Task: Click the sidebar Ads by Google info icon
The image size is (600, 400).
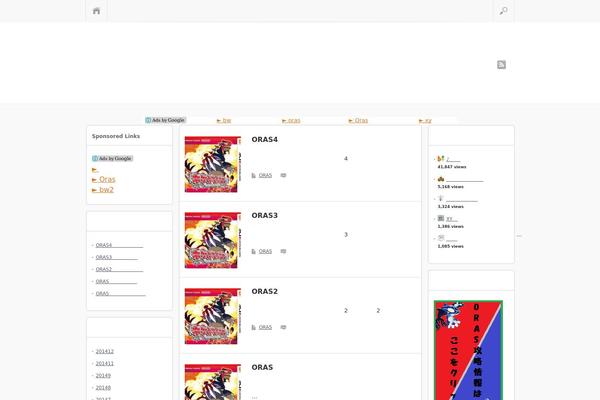Action: point(95,158)
